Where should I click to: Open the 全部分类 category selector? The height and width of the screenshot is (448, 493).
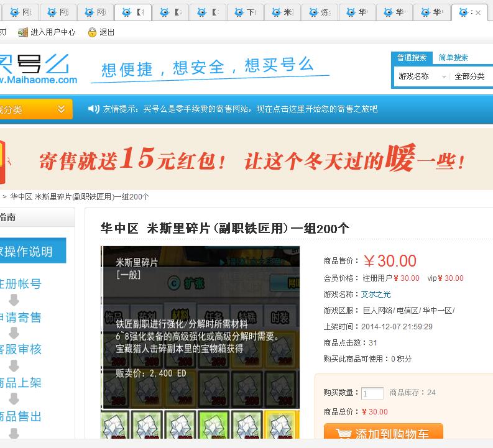[x=471, y=76]
